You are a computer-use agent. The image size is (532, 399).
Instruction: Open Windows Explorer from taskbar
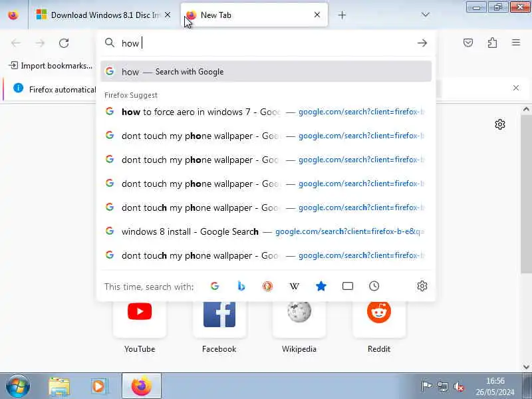pyautogui.click(x=59, y=386)
